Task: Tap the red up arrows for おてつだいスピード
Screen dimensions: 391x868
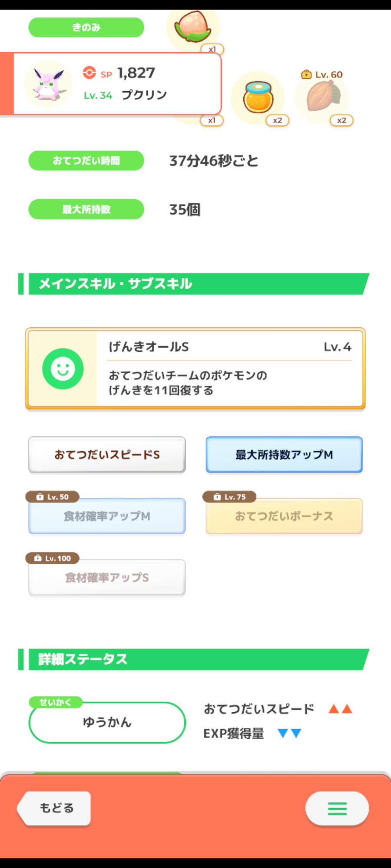Action: pyautogui.click(x=340, y=709)
